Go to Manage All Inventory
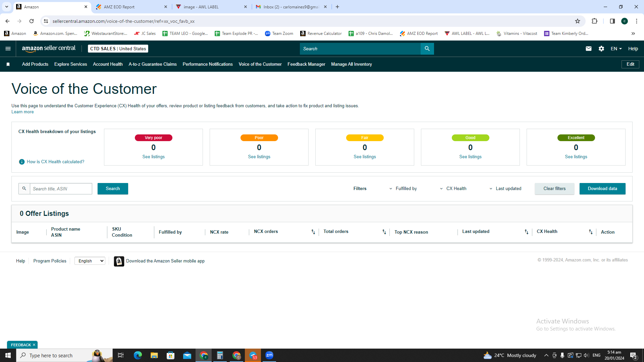Screen dimensions: 644x362 (352, 64)
